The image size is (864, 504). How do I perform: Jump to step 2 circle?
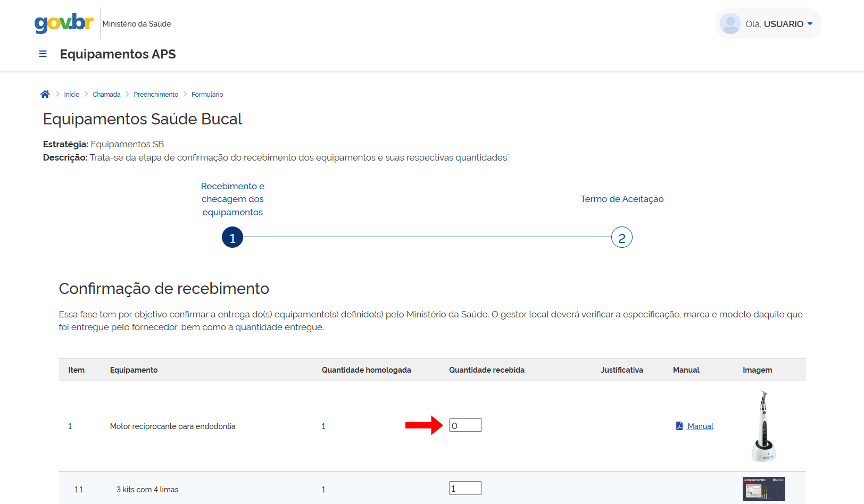621,238
